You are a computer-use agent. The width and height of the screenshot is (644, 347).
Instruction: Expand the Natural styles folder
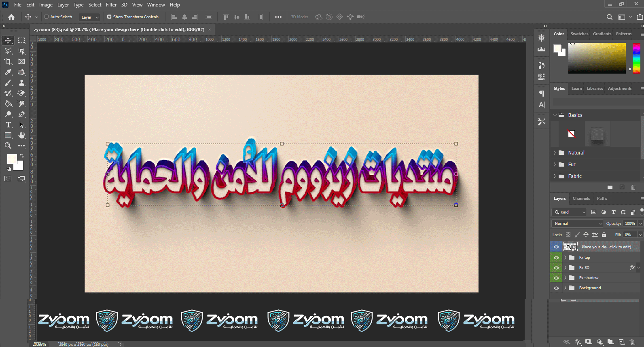[x=555, y=153]
